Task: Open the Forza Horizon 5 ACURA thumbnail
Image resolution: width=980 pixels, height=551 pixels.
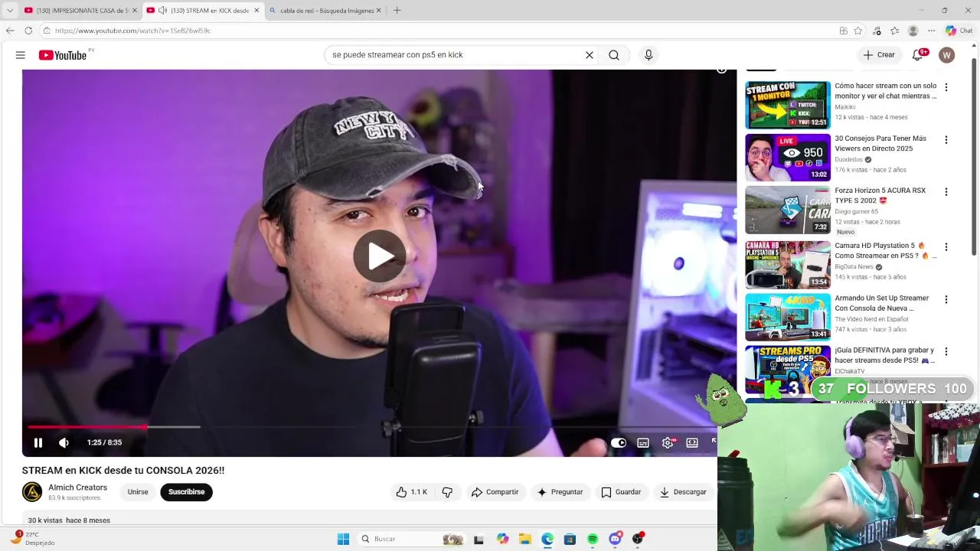Action: pos(788,210)
